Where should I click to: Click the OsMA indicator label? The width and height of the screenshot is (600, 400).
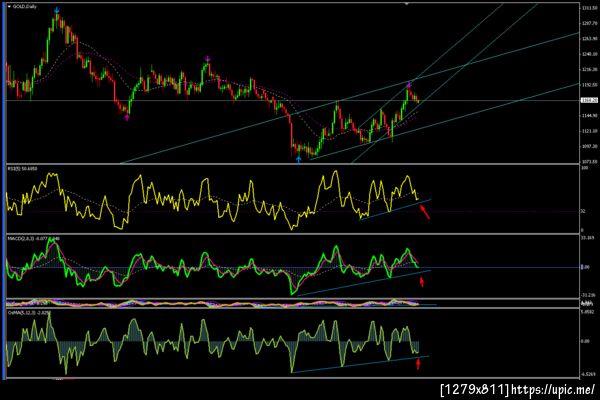pos(29,313)
